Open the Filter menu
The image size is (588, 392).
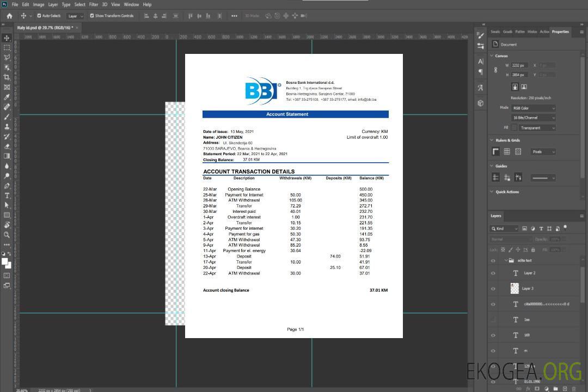click(x=94, y=4)
